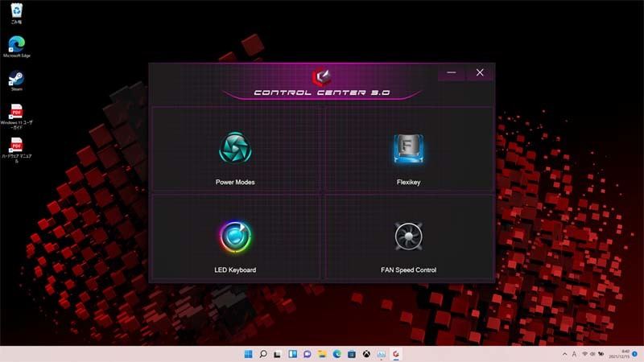The image size is (644, 362).
Task: Open taskbar Search
Action: (263, 354)
